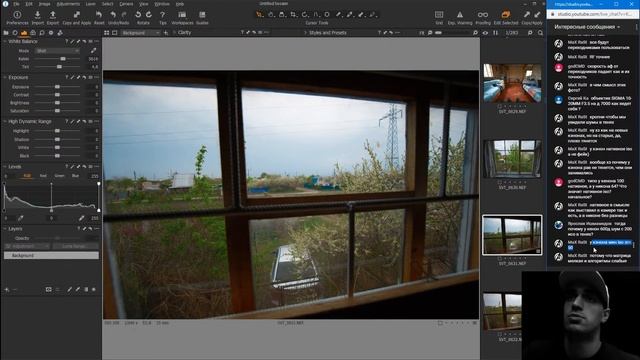Select the Green levels channel tab
The height and width of the screenshot is (360, 640).
coord(59,176)
